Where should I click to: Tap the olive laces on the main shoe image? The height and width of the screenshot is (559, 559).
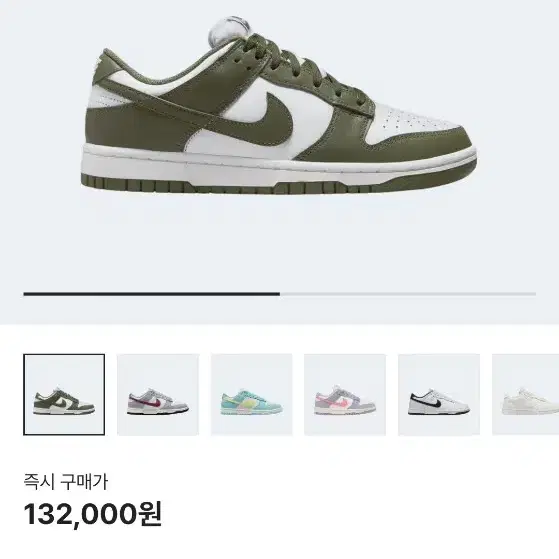[307, 68]
